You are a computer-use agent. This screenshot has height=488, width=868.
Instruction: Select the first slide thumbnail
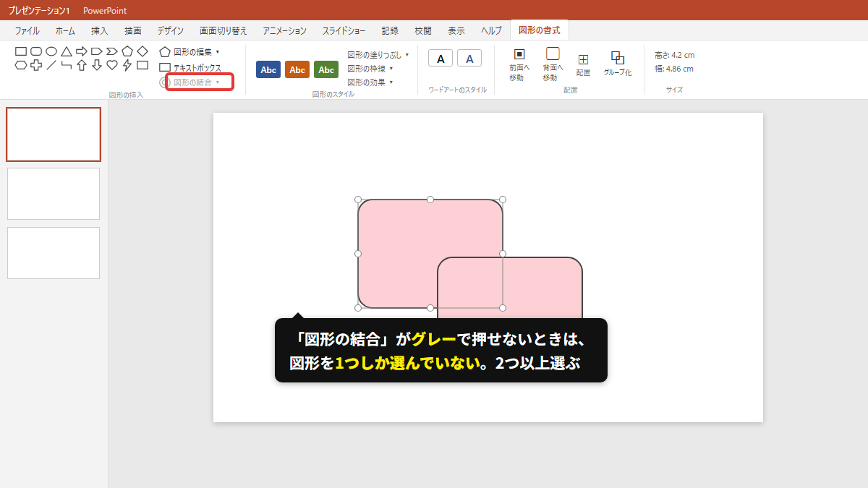[x=54, y=134]
